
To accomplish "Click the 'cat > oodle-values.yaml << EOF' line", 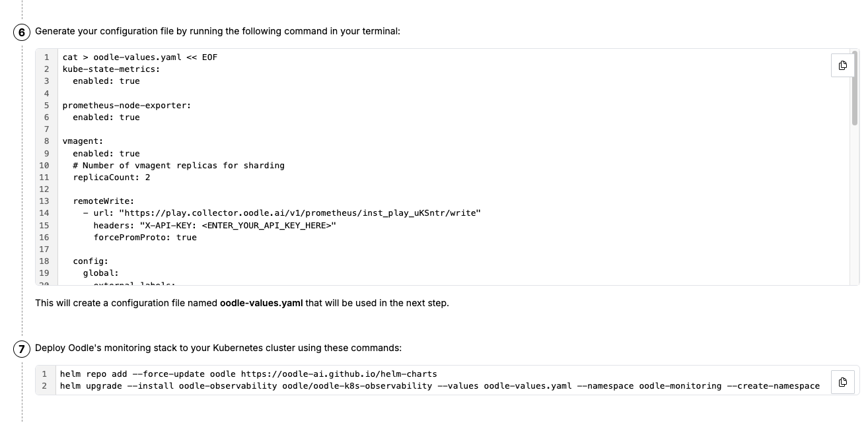I will pos(140,57).
